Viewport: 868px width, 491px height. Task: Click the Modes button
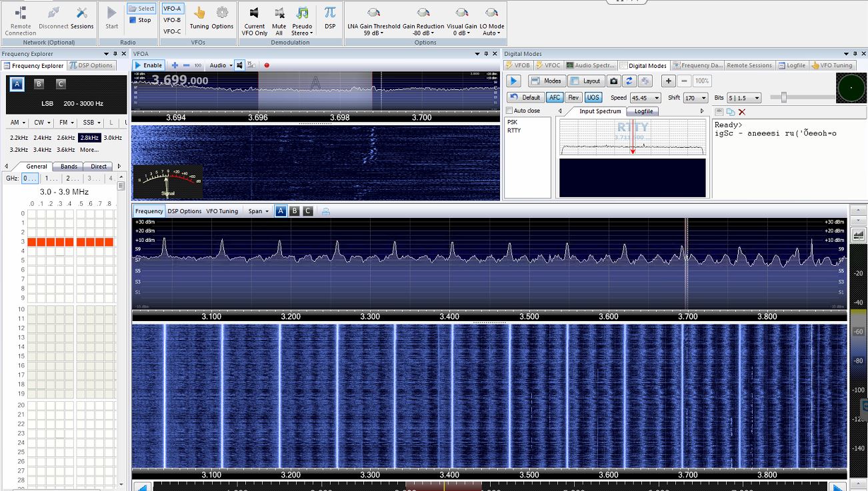(x=547, y=81)
